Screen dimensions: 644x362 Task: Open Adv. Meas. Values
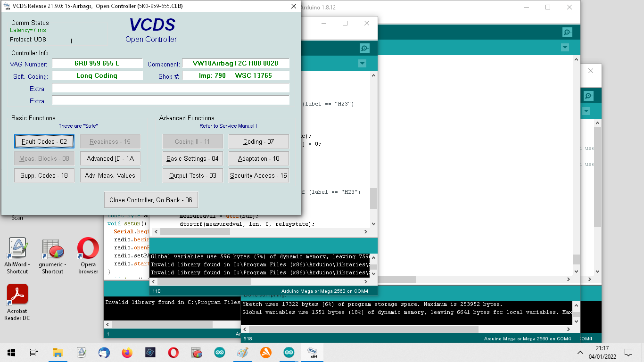pos(110,175)
